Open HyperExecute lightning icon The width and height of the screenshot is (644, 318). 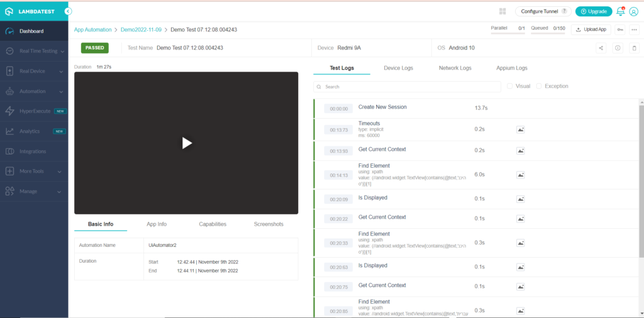tap(10, 111)
